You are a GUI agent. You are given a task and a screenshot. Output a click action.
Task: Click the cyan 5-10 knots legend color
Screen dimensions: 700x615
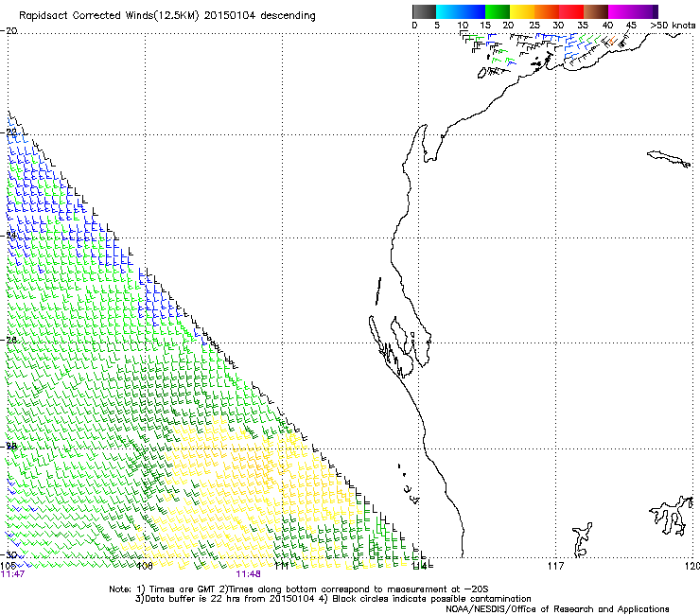448,11
